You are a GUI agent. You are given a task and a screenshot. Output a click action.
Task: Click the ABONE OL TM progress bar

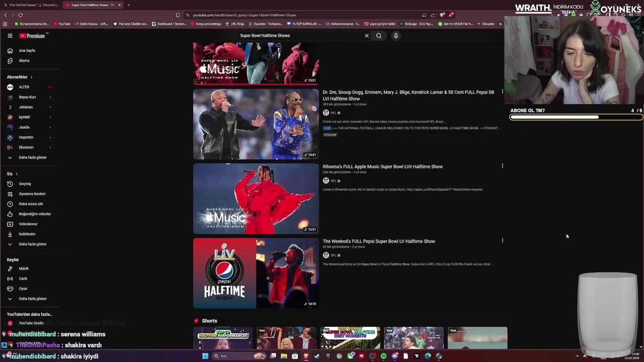(576, 117)
